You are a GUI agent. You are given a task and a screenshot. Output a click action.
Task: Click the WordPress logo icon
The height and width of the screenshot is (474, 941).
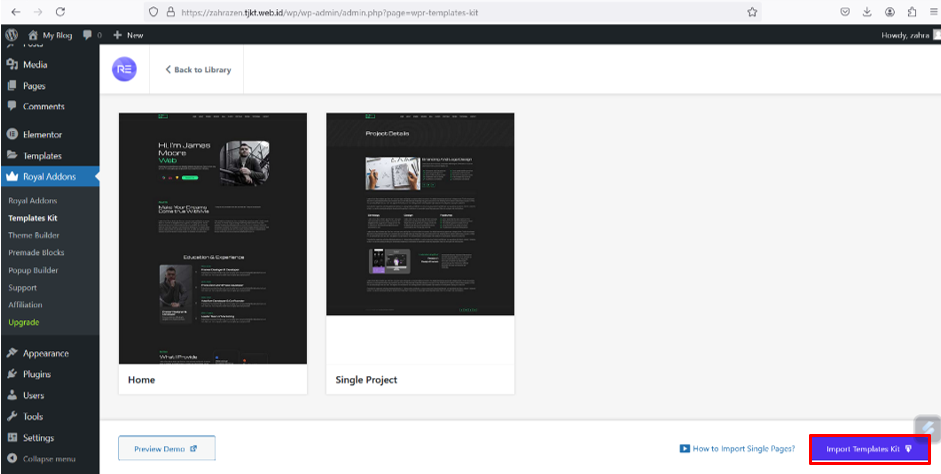point(12,35)
